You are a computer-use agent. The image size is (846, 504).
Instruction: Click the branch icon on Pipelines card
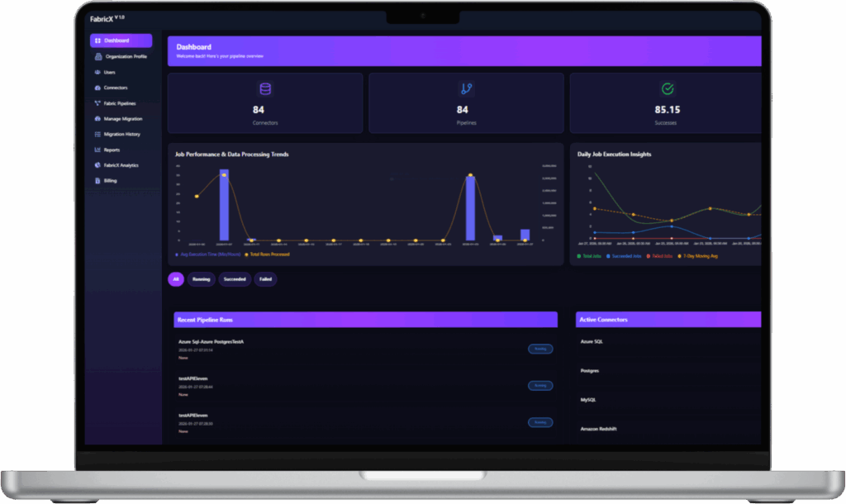[466, 89]
